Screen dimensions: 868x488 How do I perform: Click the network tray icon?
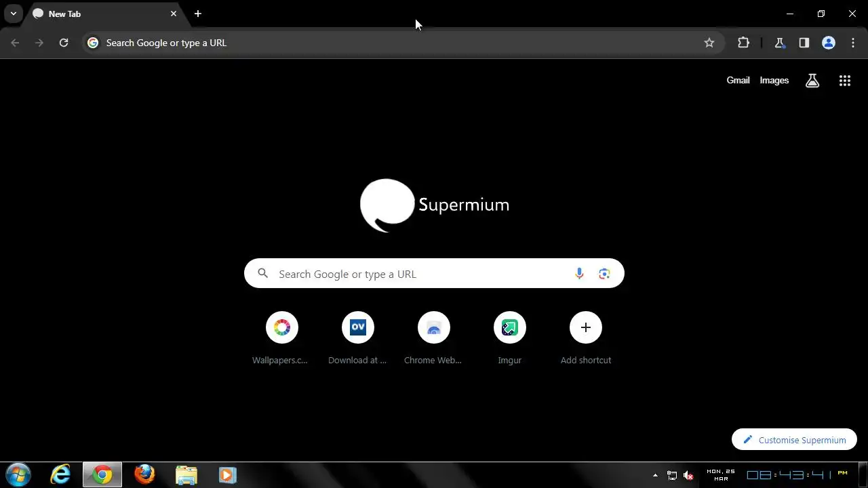[x=672, y=476]
